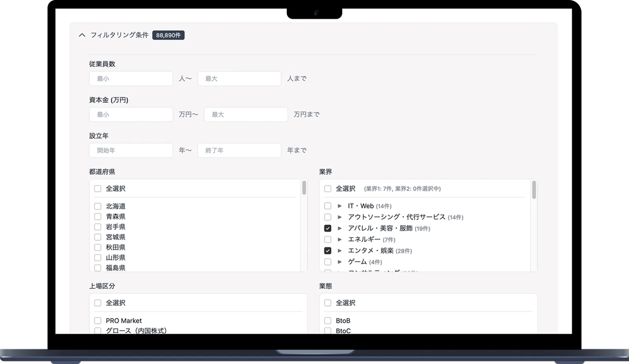Viewport: 629px width, 364px height.
Task: Check the ゲーム checkbox
Action: click(328, 262)
